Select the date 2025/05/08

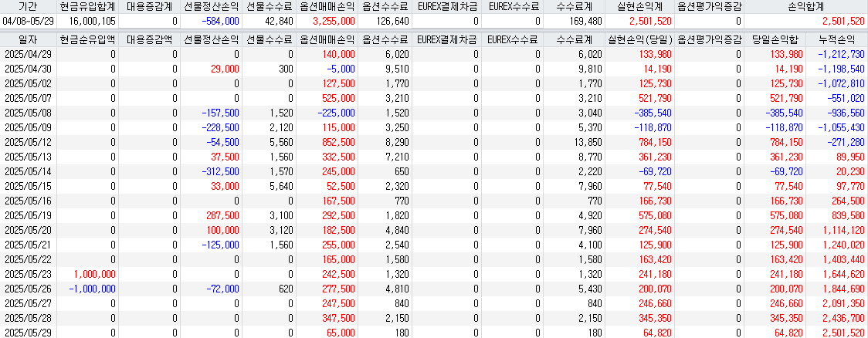pyautogui.click(x=28, y=113)
